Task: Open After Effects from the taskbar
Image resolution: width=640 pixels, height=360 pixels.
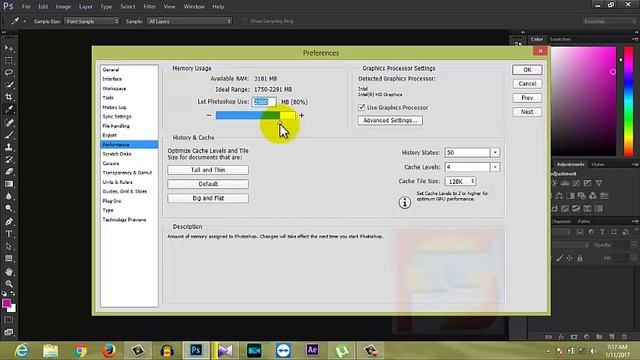Action: [312, 350]
